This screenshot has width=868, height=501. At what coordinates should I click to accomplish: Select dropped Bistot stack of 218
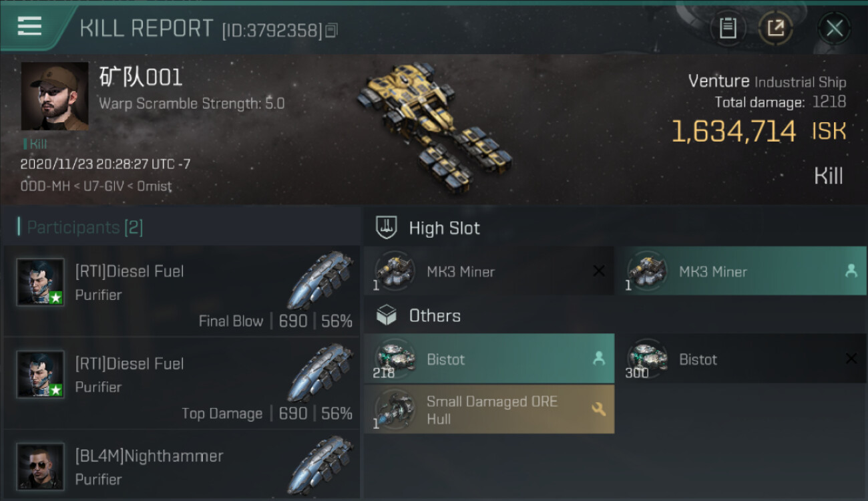click(x=489, y=359)
